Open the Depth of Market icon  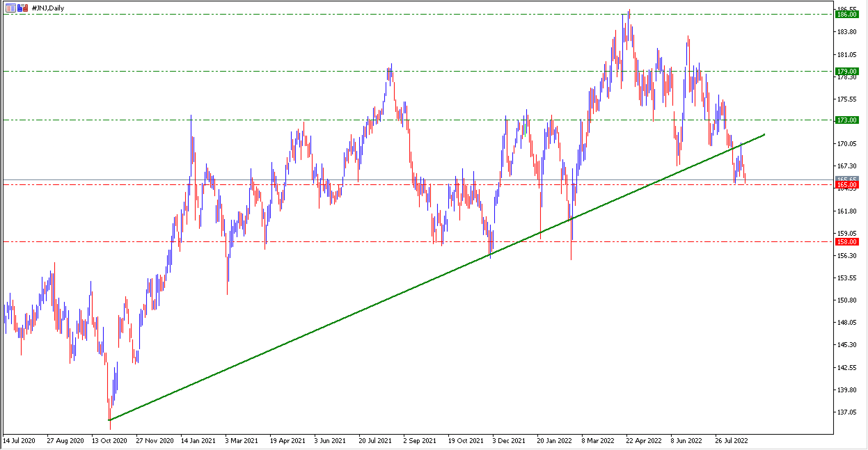(x=11, y=8)
